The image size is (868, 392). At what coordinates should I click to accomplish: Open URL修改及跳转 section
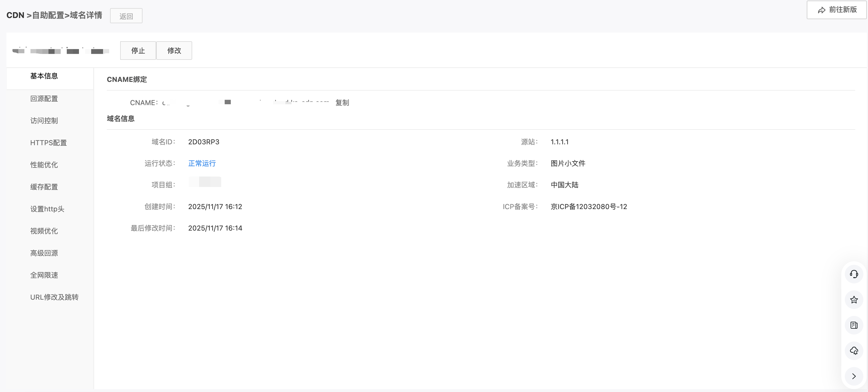click(54, 297)
